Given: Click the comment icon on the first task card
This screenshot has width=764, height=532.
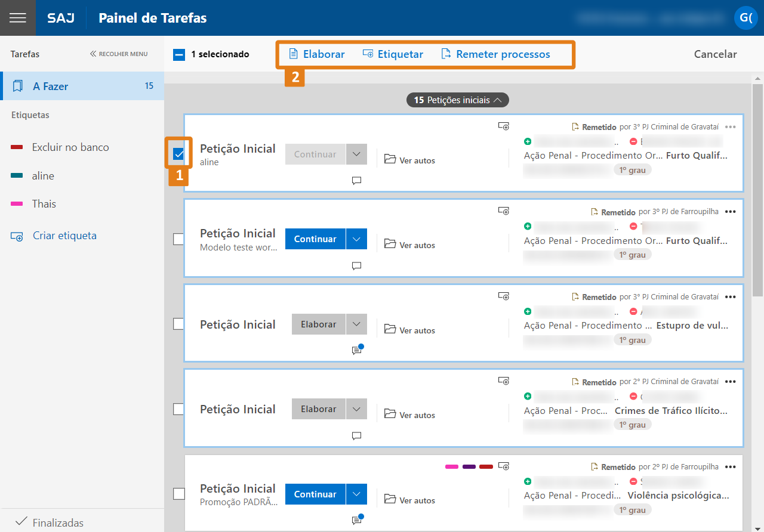Looking at the screenshot, I should point(357,181).
